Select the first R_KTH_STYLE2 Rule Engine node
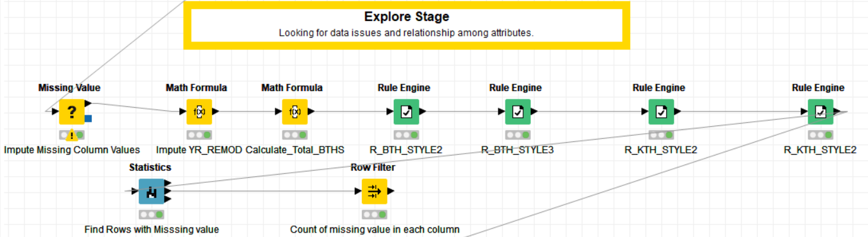 pos(661,111)
